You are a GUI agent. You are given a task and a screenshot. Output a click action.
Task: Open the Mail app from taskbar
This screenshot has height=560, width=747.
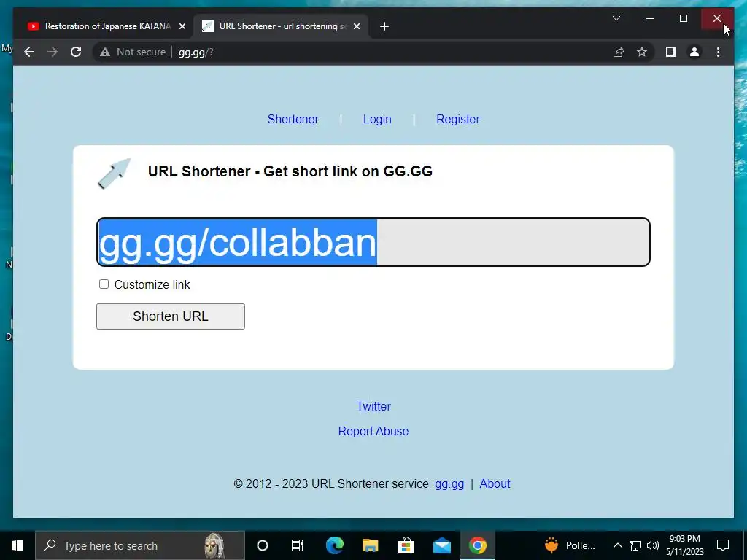pyautogui.click(x=441, y=545)
